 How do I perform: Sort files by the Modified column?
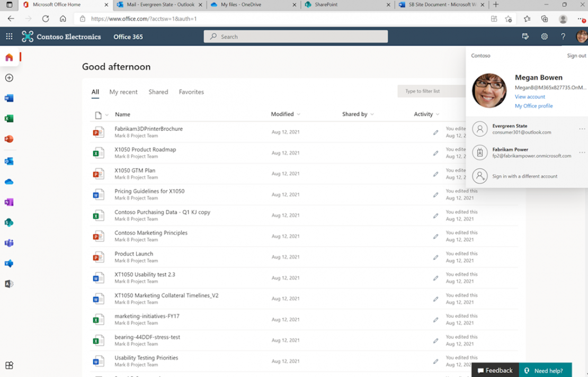coord(284,114)
